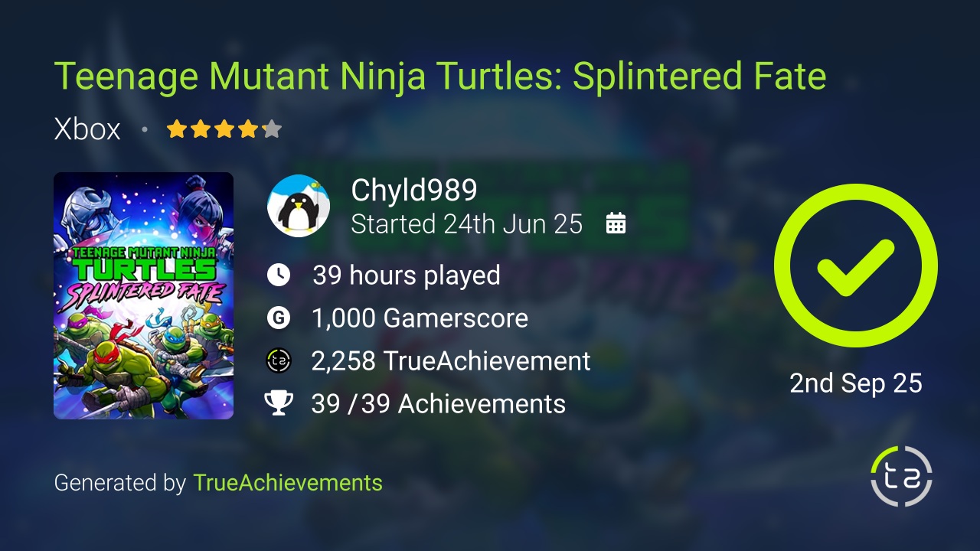Click the star rating row
This screenshot has width=980, height=551.
(x=224, y=129)
